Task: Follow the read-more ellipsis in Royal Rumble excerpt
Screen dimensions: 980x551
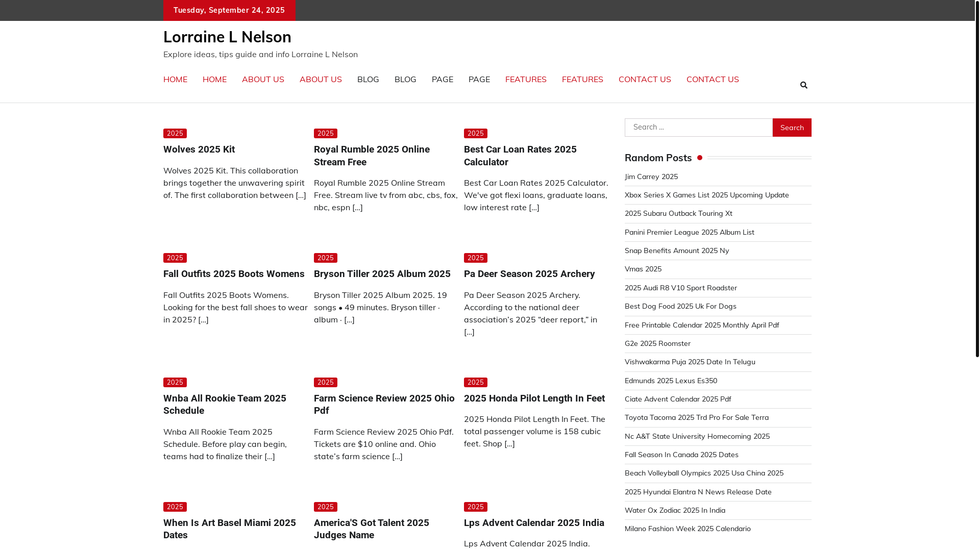Action: click(357, 208)
